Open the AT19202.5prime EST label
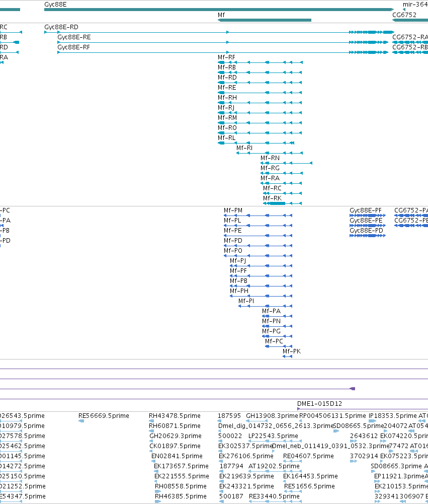The height and width of the screenshot is (504, 428). coord(274,466)
